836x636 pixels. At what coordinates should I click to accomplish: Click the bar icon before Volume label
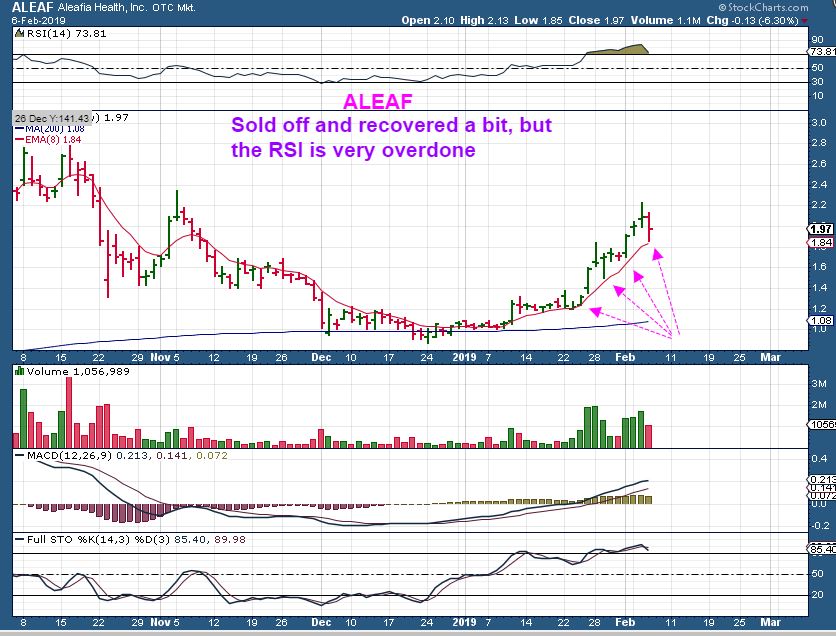click(x=19, y=371)
